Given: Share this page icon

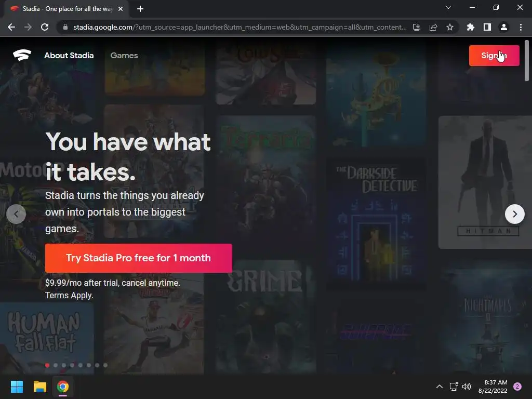Looking at the screenshot, I should 433,27.
